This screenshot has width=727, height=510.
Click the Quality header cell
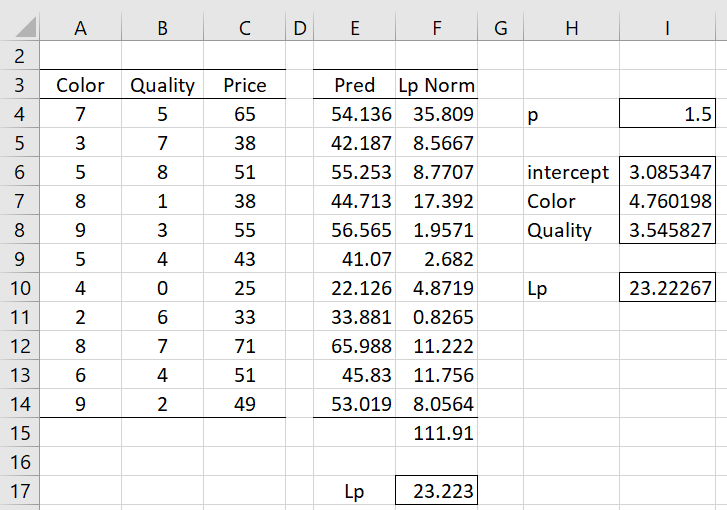[162, 85]
